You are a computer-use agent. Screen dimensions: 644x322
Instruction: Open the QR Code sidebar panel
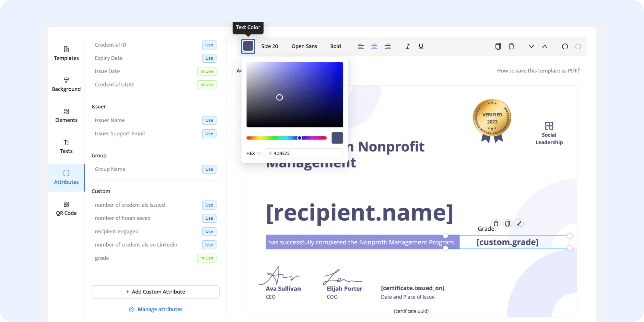(x=66, y=208)
